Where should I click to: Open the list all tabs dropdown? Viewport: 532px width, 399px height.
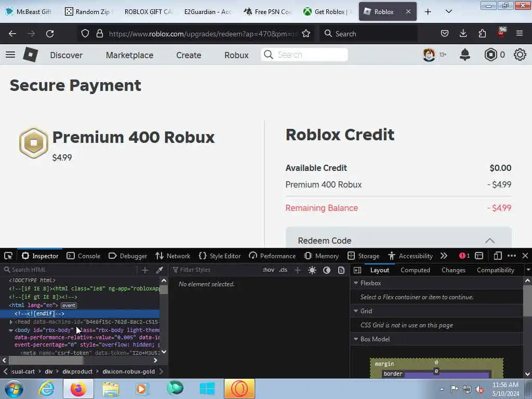click(448, 11)
